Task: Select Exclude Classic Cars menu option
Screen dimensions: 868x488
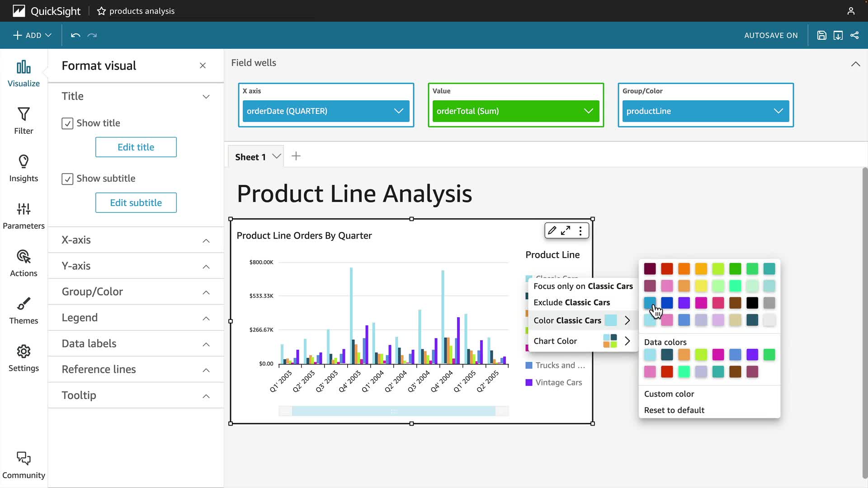Action: coord(571,302)
